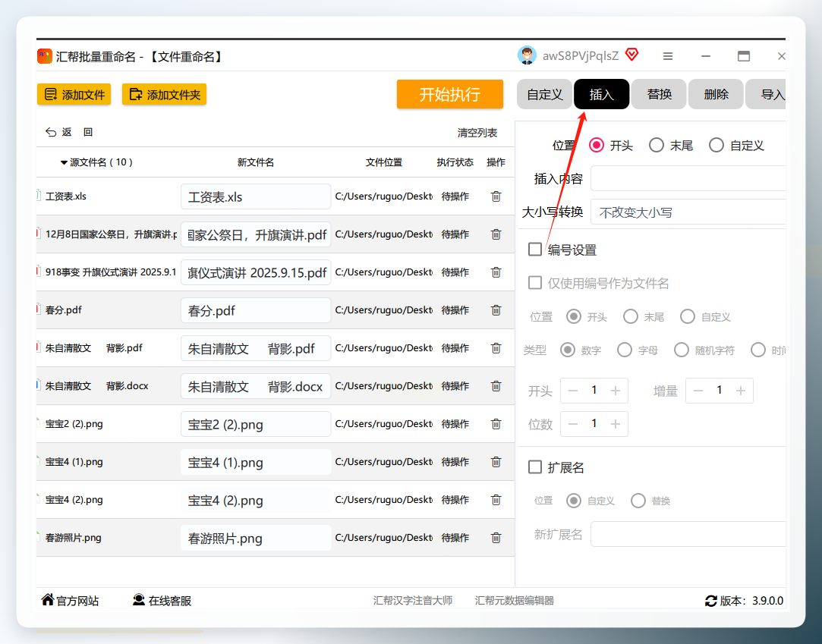Click the red VIP diamond badge
This screenshot has width=822, height=644.
pyautogui.click(x=631, y=55)
